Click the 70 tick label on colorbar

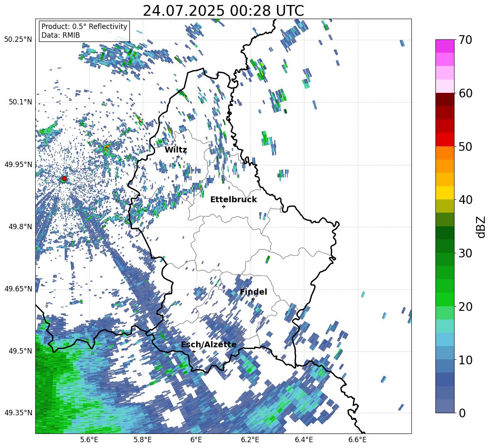pos(465,40)
